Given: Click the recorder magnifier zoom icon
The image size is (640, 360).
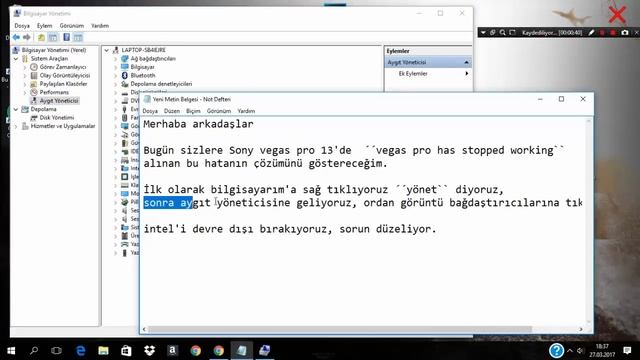Looking at the screenshot, I should pyautogui.click(x=503, y=33).
